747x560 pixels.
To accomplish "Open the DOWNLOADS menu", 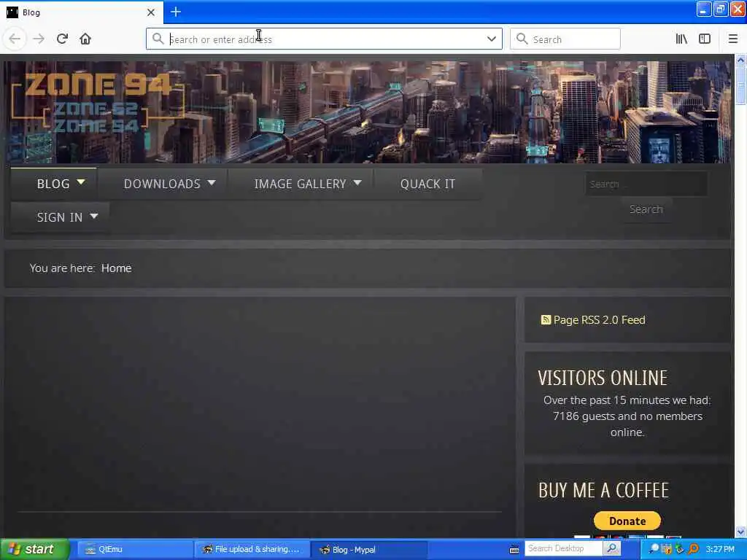I will click(163, 184).
